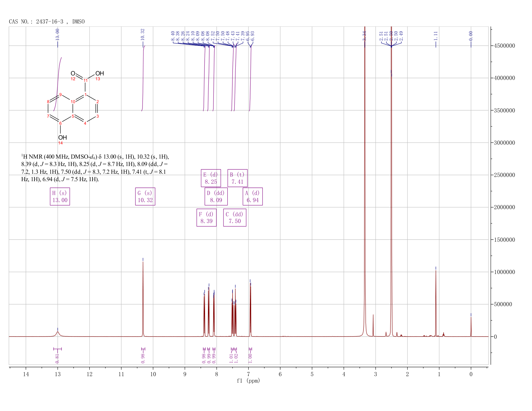
Task: Click the carbonyl O atom labeled 12
Action: (73, 74)
